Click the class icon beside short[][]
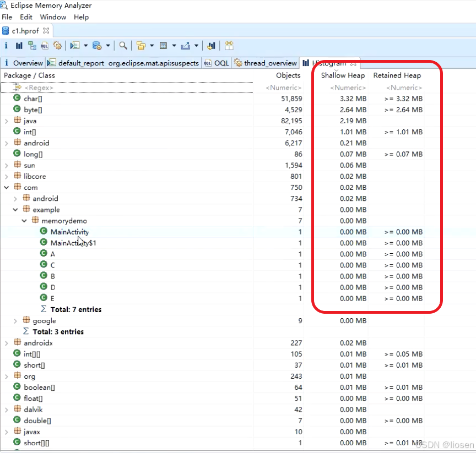This screenshot has width=476, height=453. tap(17, 442)
